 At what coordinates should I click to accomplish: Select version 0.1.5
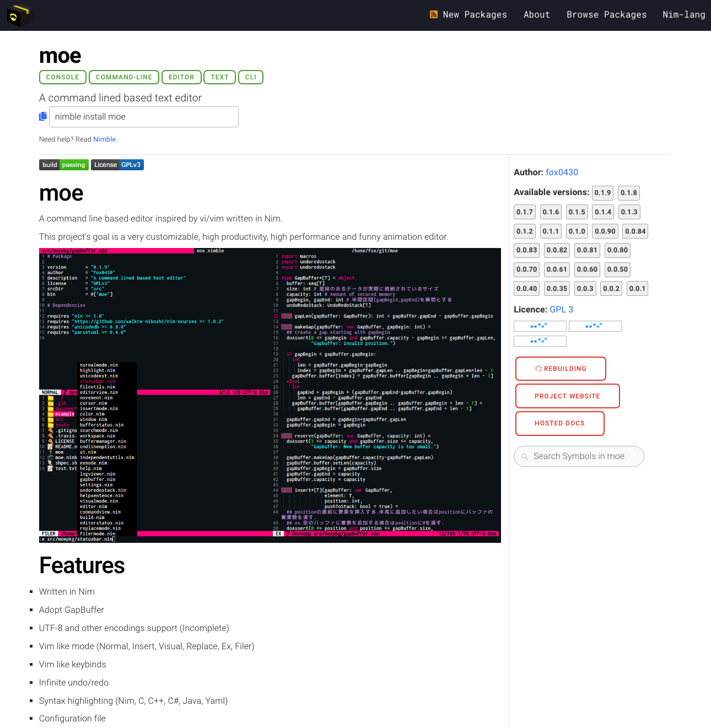click(577, 212)
